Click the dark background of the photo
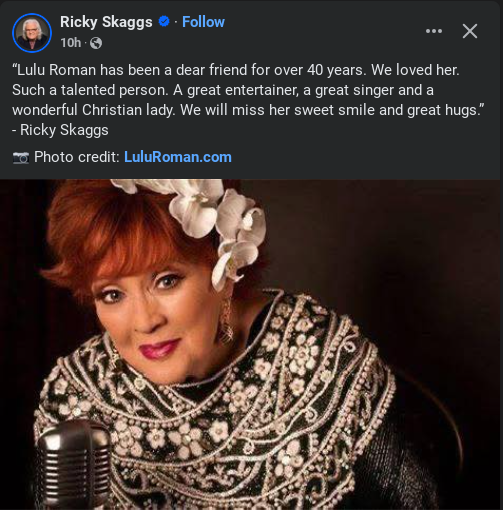 400,267
